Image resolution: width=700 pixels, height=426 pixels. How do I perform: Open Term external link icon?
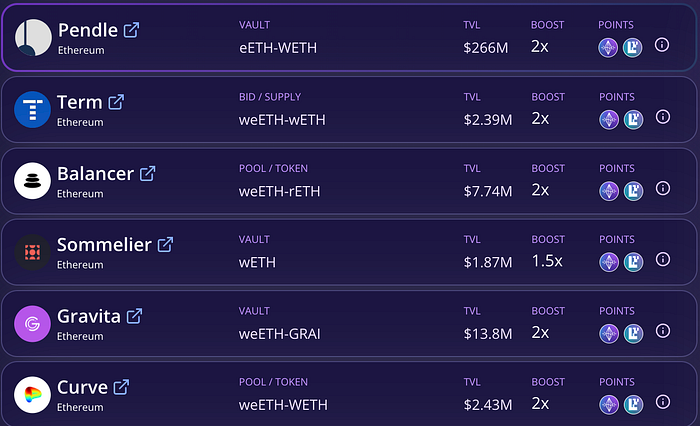pos(116,102)
